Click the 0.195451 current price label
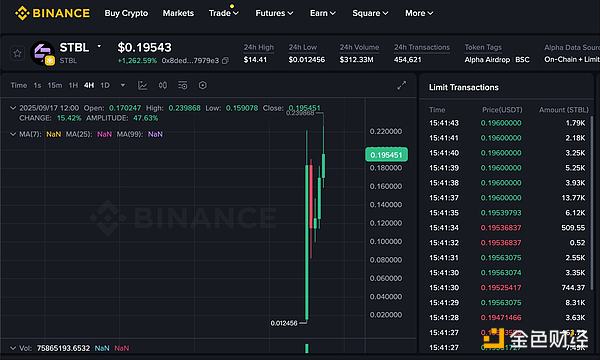The width and height of the screenshot is (600, 360). [x=386, y=155]
